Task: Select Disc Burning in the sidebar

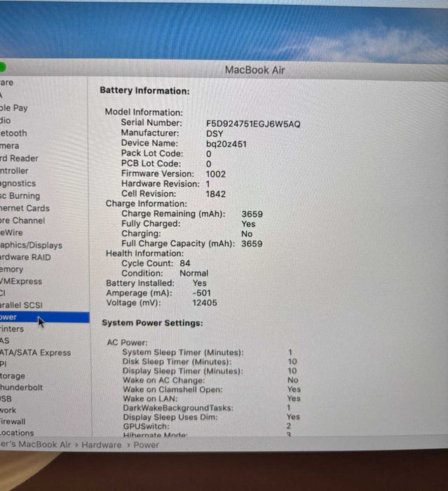Action: (x=20, y=196)
